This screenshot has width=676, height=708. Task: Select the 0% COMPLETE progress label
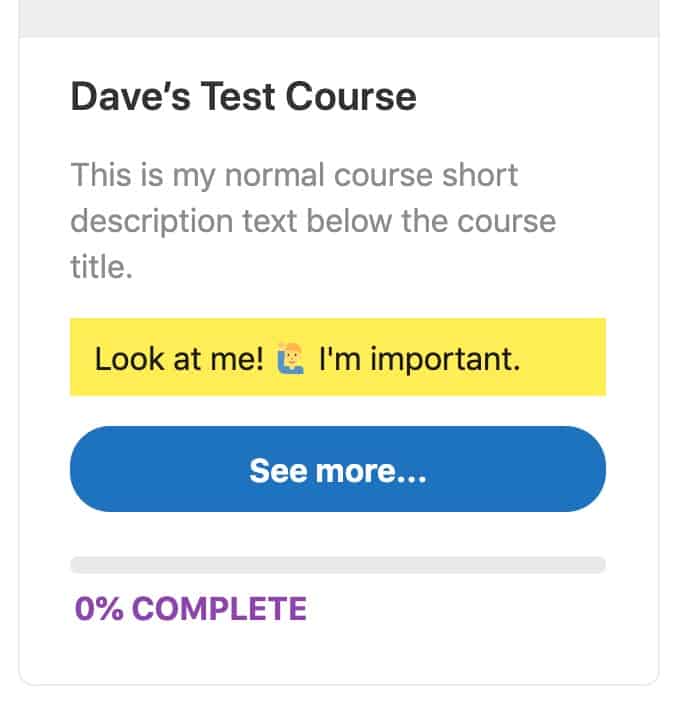[x=190, y=608]
